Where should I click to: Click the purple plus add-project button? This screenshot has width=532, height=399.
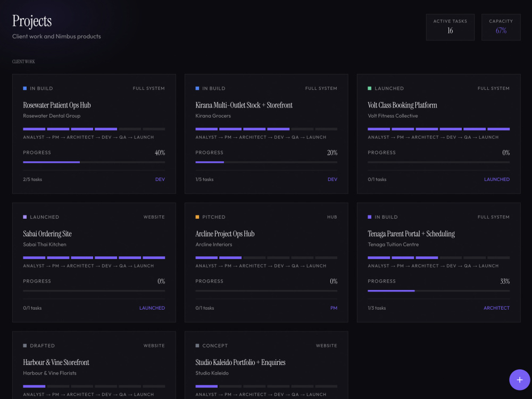(519, 380)
